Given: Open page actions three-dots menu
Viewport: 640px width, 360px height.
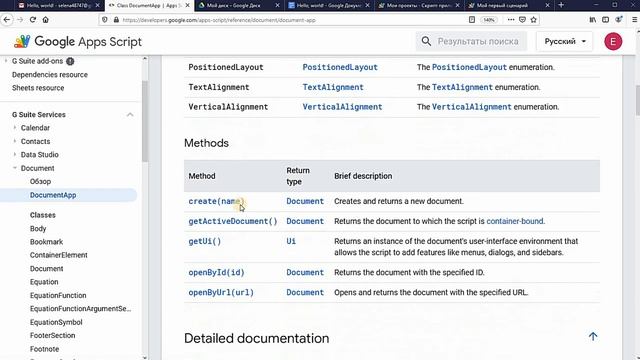Looking at the screenshot, I should tap(511, 20).
